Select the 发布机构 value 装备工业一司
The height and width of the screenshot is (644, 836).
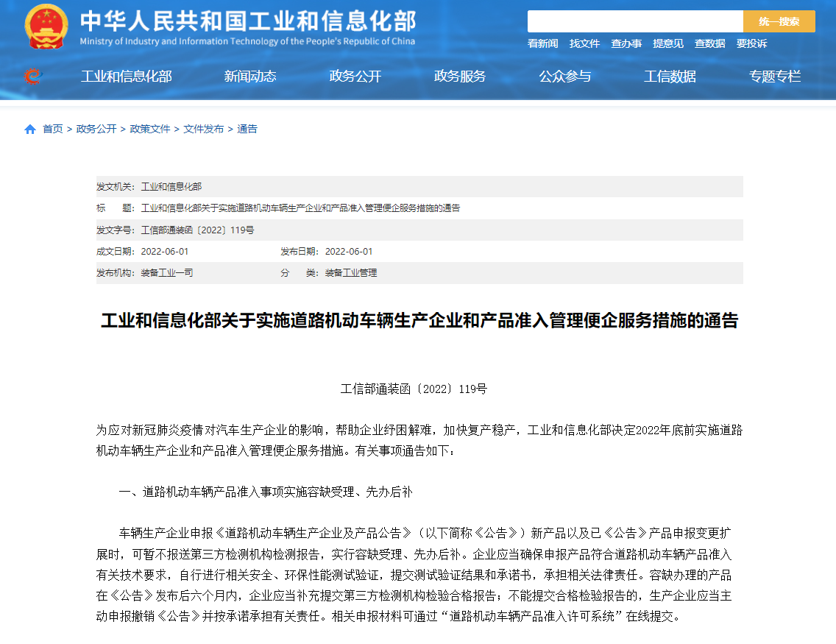coord(167,273)
